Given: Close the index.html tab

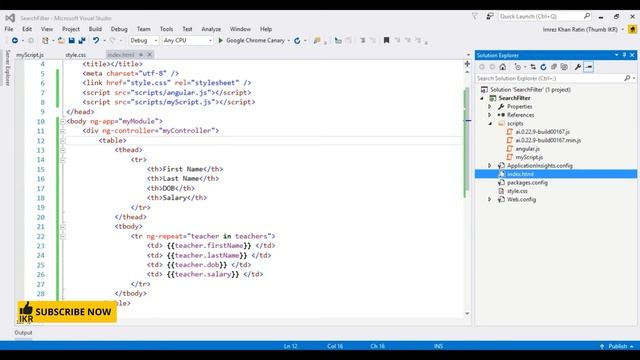Looking at the screenshot, I should pyautogui.click(x=150, y=54).
